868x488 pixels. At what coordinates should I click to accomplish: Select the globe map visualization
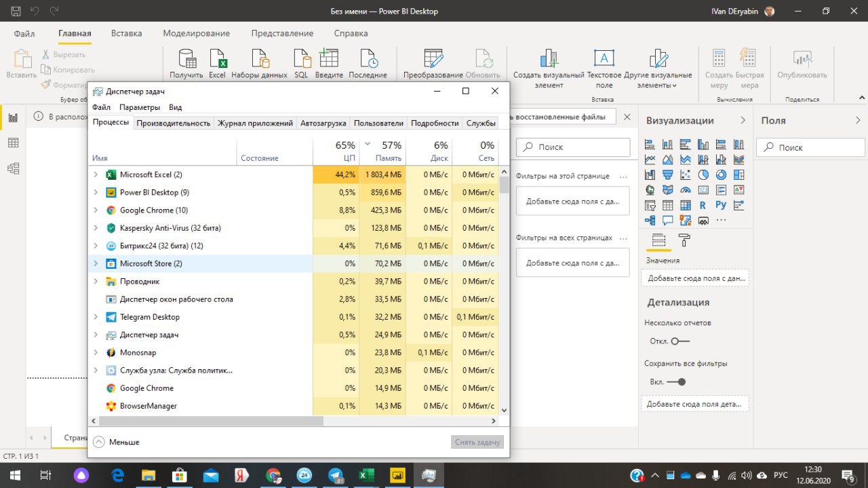pyautogui.click(x=650, y=190)
